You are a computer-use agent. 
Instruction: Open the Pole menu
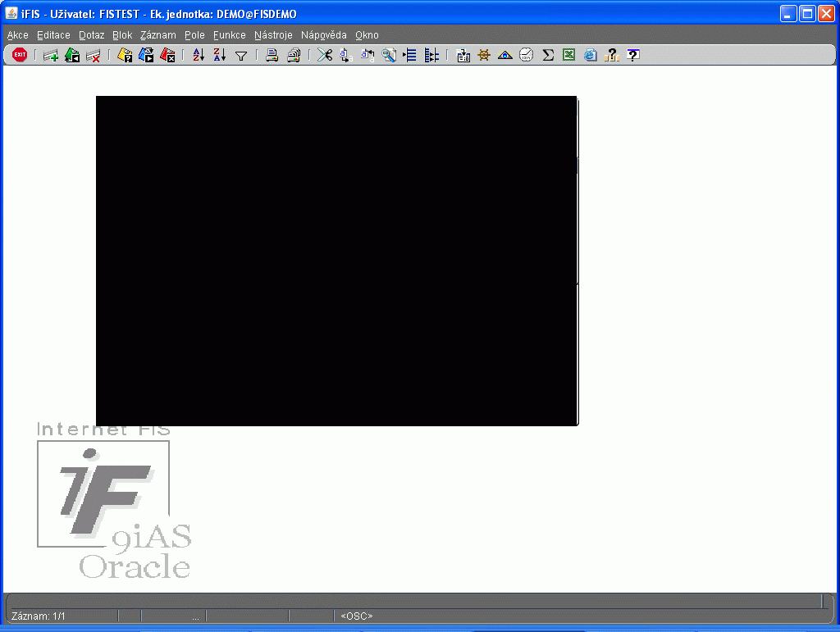click(x=194, y=35)
